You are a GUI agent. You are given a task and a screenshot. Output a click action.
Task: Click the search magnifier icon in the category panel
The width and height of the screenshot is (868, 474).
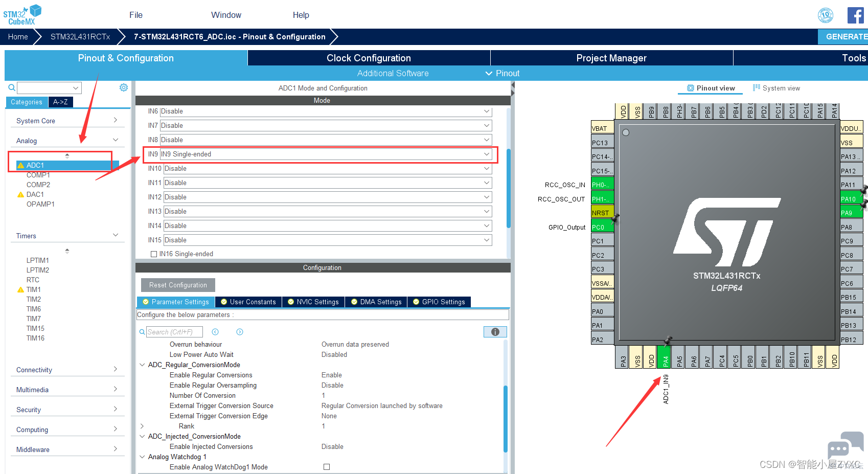12,87
